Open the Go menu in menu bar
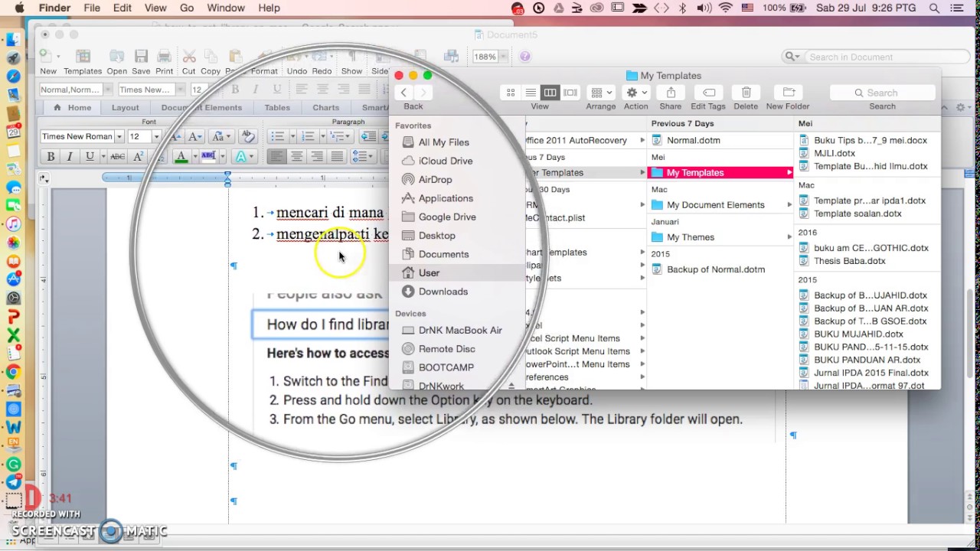This screenshot has width=980, height=551. [x=187, y=8]
